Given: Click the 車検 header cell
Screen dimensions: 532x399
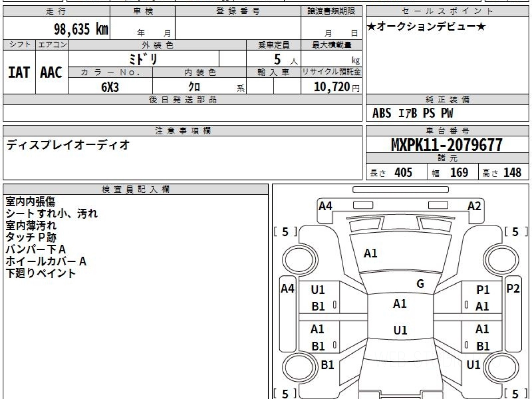Looking at the screenshot, I should [x=143, y=12].
